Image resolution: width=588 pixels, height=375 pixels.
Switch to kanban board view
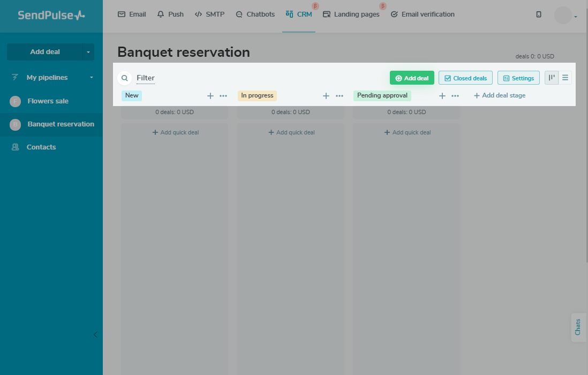[x=552, y=78]
